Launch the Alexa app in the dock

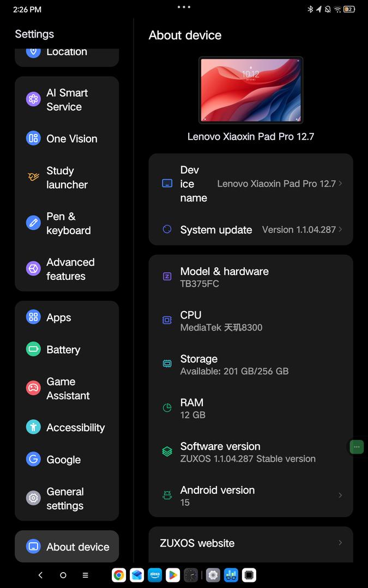155,575
